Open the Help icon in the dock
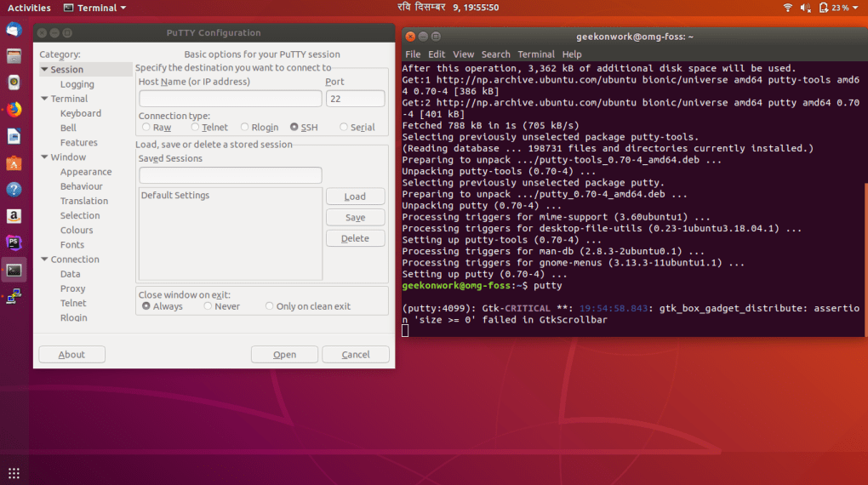Image resolution: width=868 pixels, height=485 pixels. point(14,190)
